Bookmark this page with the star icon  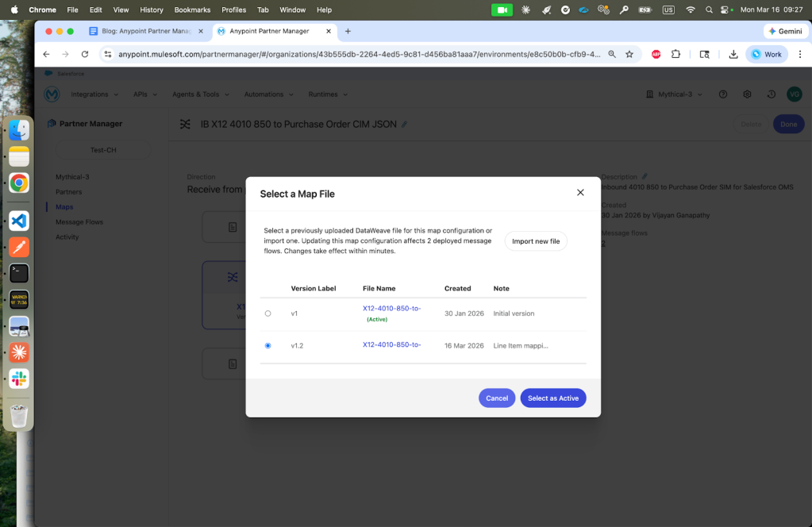coord(629,54)
